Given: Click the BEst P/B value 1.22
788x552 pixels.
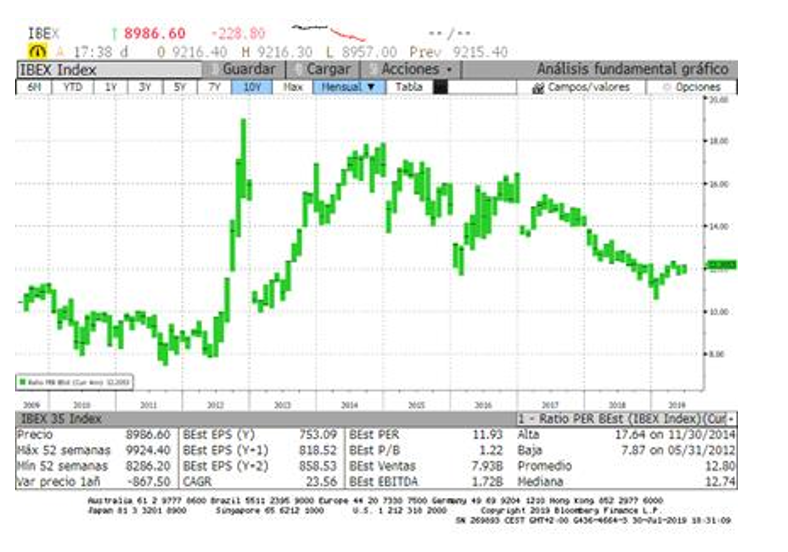Looking at the screenshot, I should pyautogui.click(x=491, y=450).
